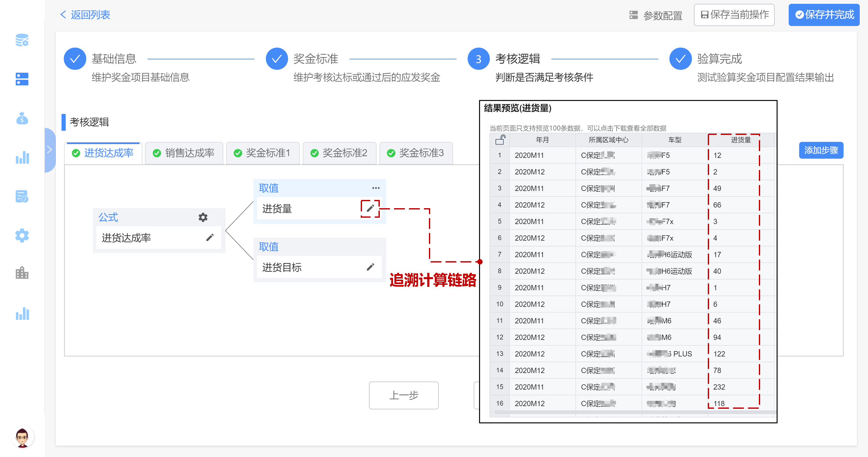Open the three-dots menu on 取值 card
Image resolution: width=868 pixels, height=457 pixels.
tap(376, 188)
